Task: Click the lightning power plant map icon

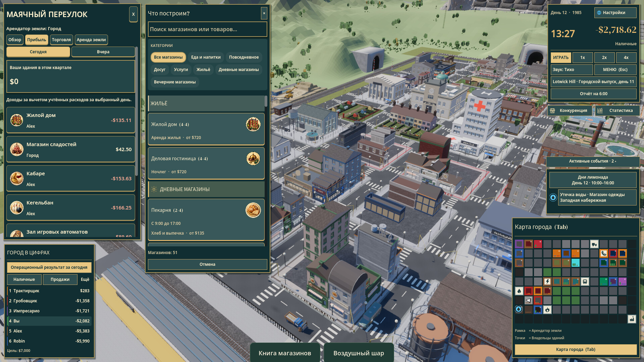Action: (x=547, y=282)
